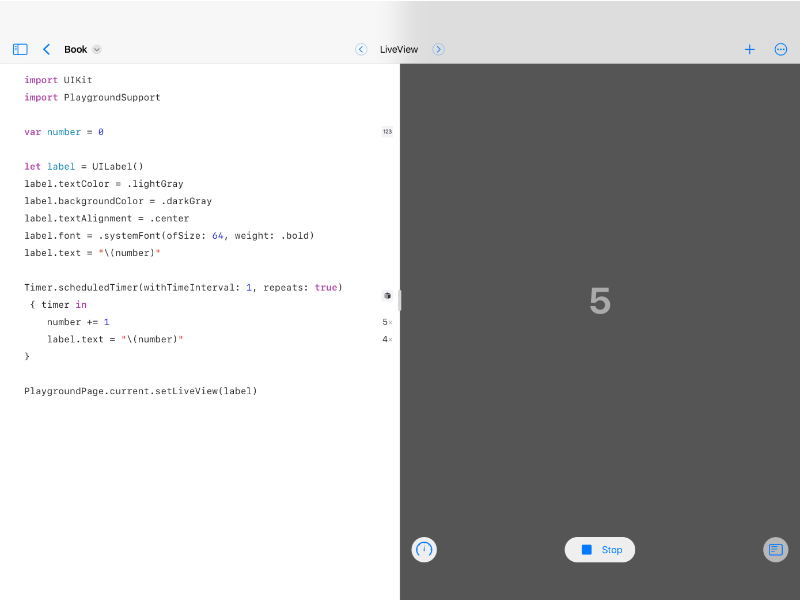The image size is (800, 600).
Task: Click the setLiveView(label) code line
Action: 140,391
